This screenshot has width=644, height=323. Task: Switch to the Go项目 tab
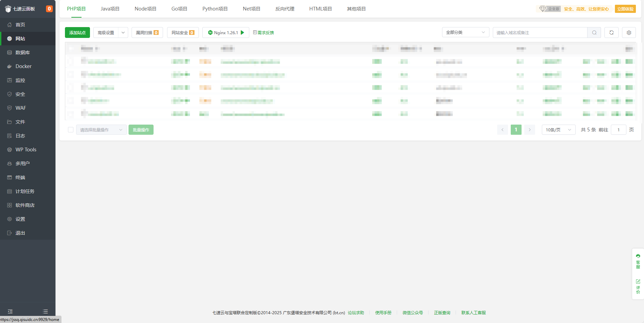179,9
